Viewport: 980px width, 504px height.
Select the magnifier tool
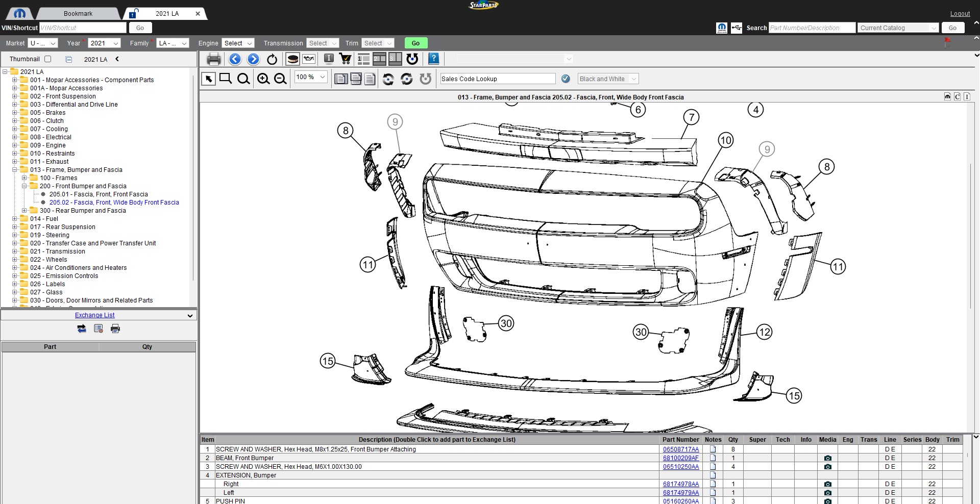pyautogui.click(x=243, y=79)
